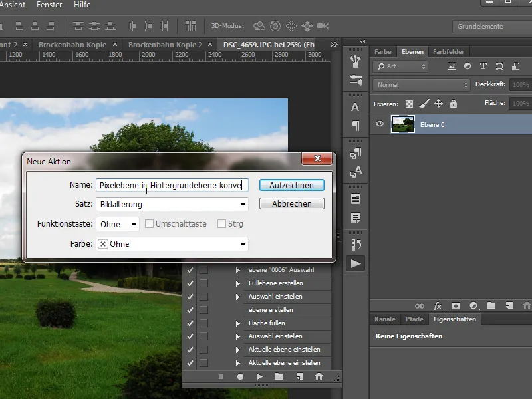Screen dimensions: 532x399
Task: Toggle dialog box for ebene erstellen step
Action: (x=203, y=310)
